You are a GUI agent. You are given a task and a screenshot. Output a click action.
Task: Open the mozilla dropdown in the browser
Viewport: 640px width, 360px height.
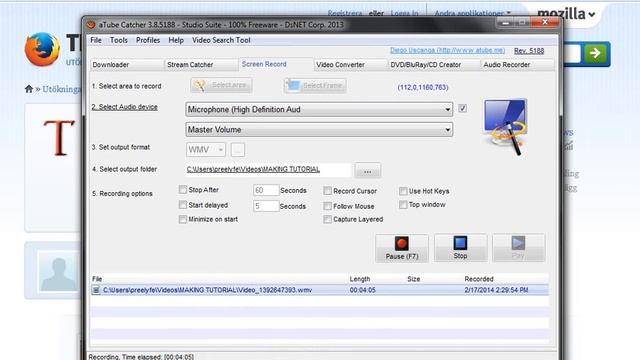pyautogui.click(x=566, y=14)
